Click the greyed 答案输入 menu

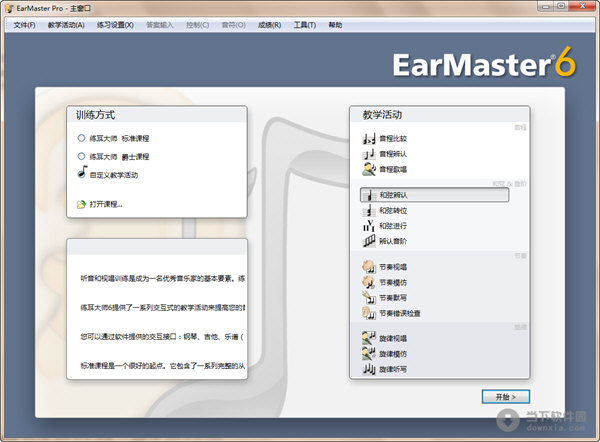point(160,25)
